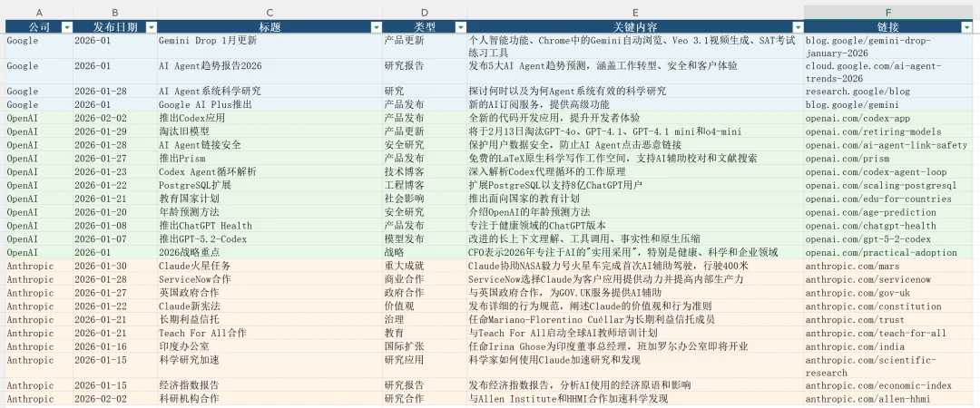Expand the 关键内容 column filter arrow
This screenshot has height=408, width=980.
coord(796,27)
